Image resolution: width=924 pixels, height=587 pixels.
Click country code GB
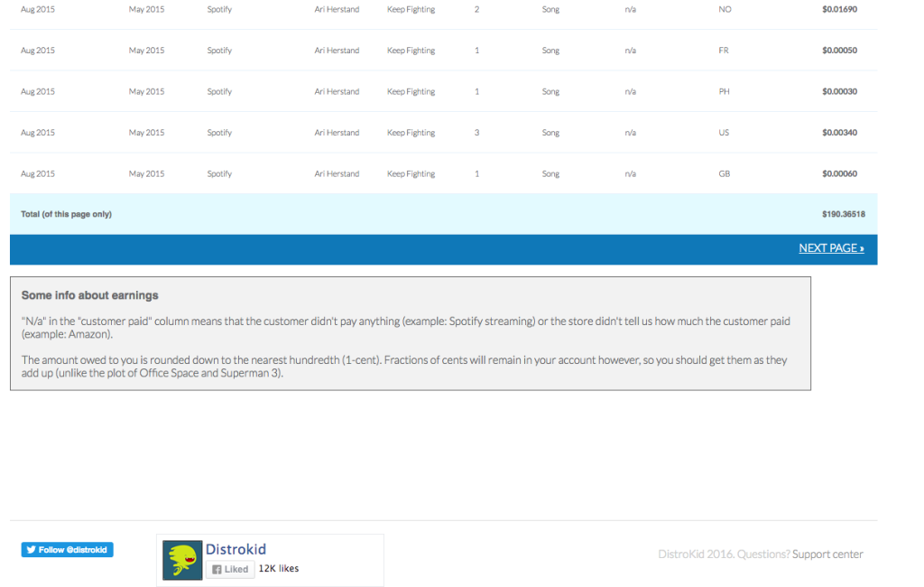click(x=725, y=174)
